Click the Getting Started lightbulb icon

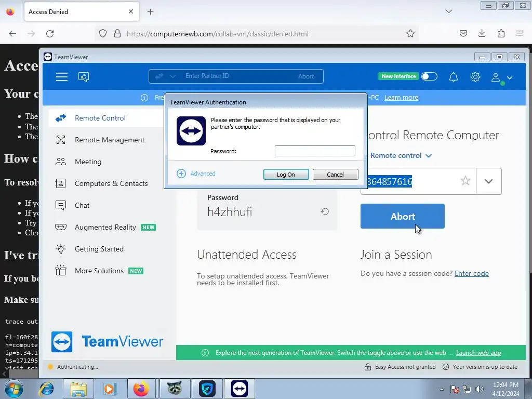61,249
